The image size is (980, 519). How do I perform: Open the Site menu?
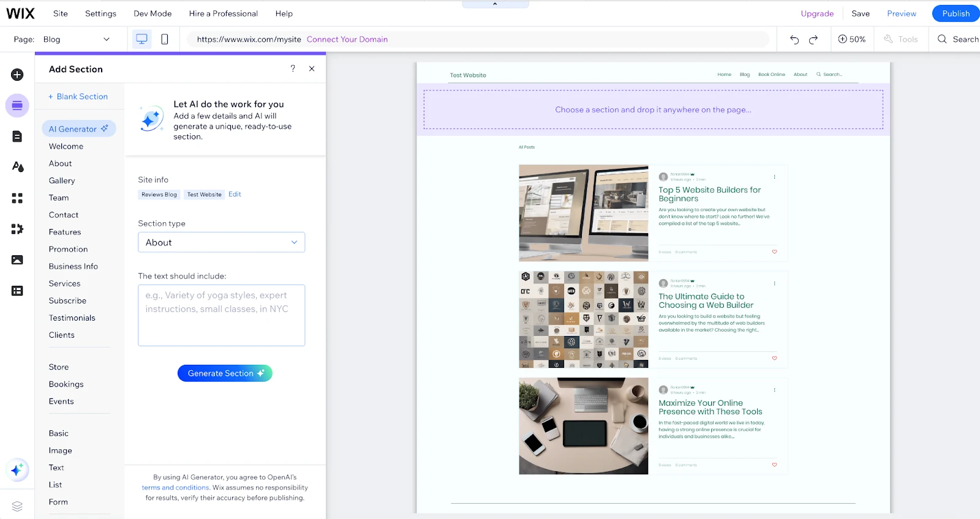point(61,13)
